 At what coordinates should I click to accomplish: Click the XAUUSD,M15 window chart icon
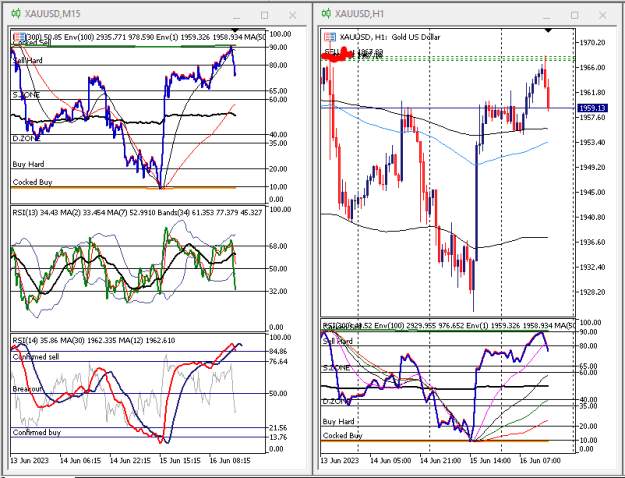[x=16, y=14]
